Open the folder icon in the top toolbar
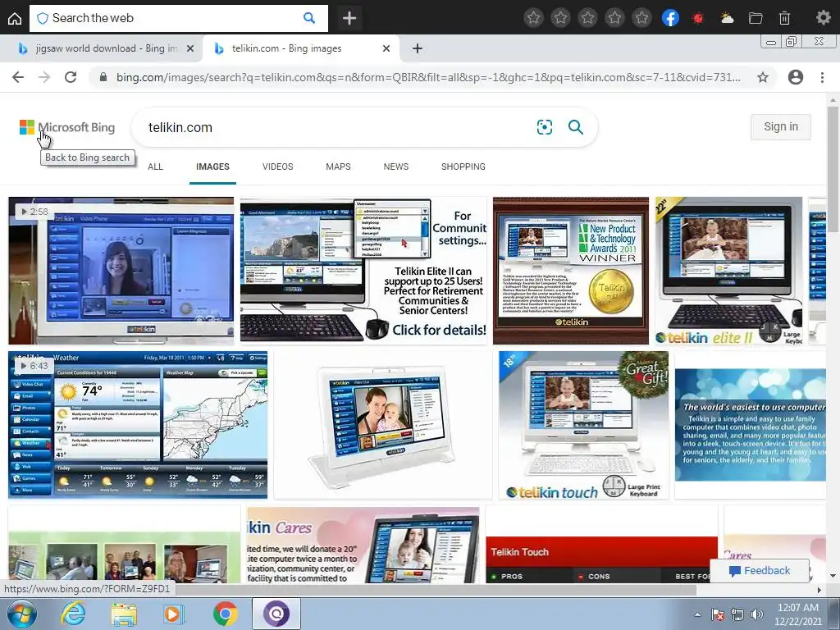Image resolution: width=840 pixels, height=630 pixels. tap(756, 18)
